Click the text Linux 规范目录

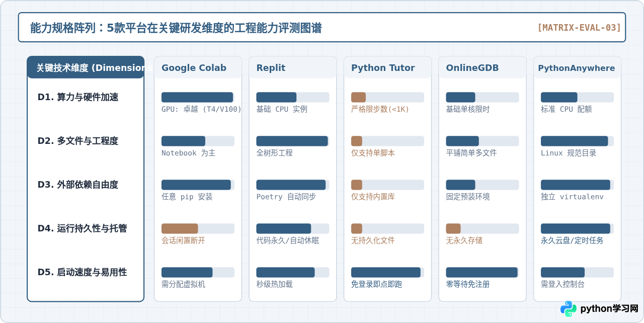569,153
